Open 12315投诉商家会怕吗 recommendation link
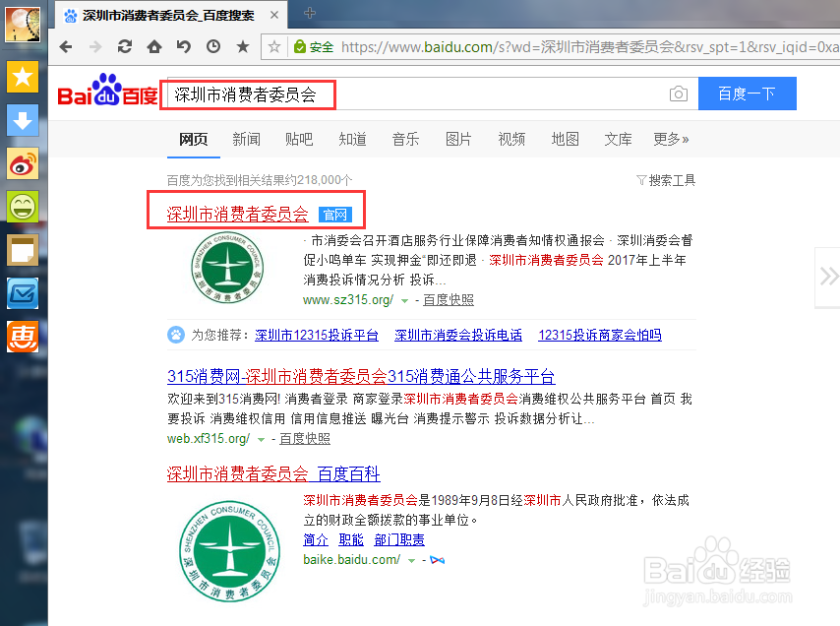 pos(600,335)
